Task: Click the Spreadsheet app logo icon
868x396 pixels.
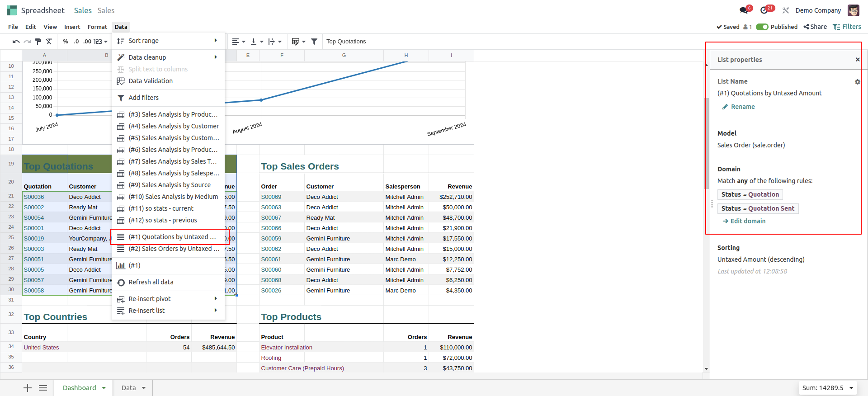Action: (12, 10)
